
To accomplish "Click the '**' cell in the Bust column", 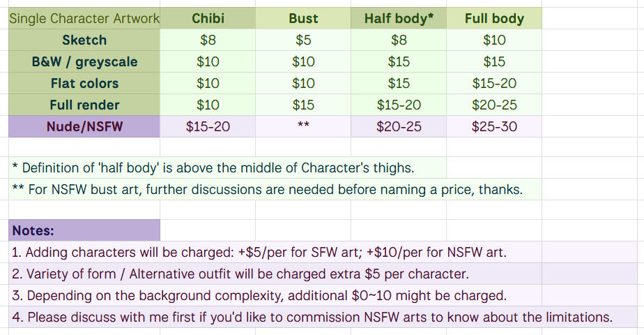I will (x=303, y=126).
